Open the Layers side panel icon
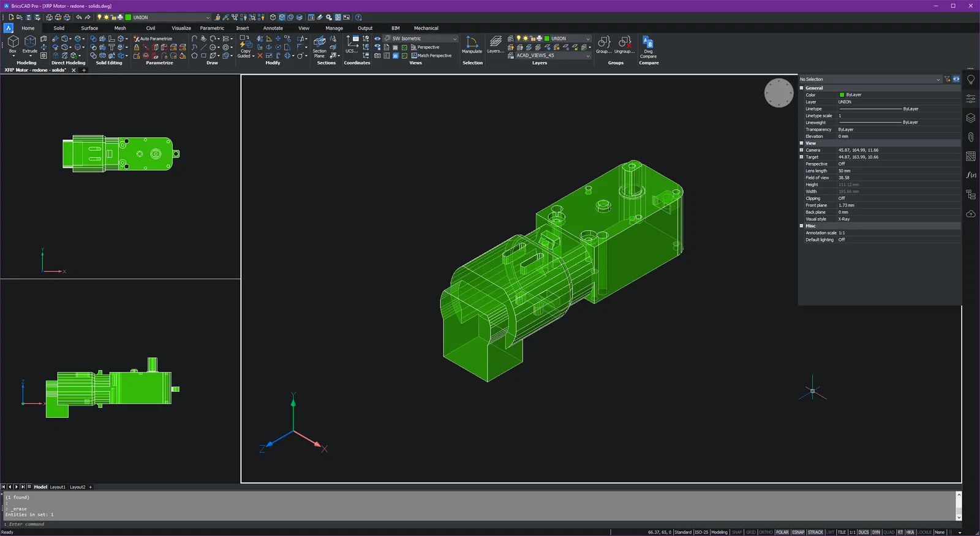The image size is (980, 536). [x=971, y=118]
